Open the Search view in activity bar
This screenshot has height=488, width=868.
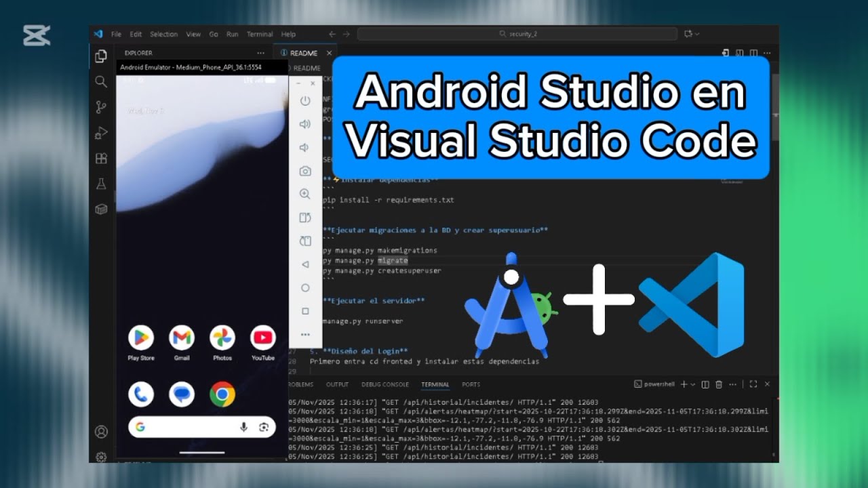click(101, 81)
